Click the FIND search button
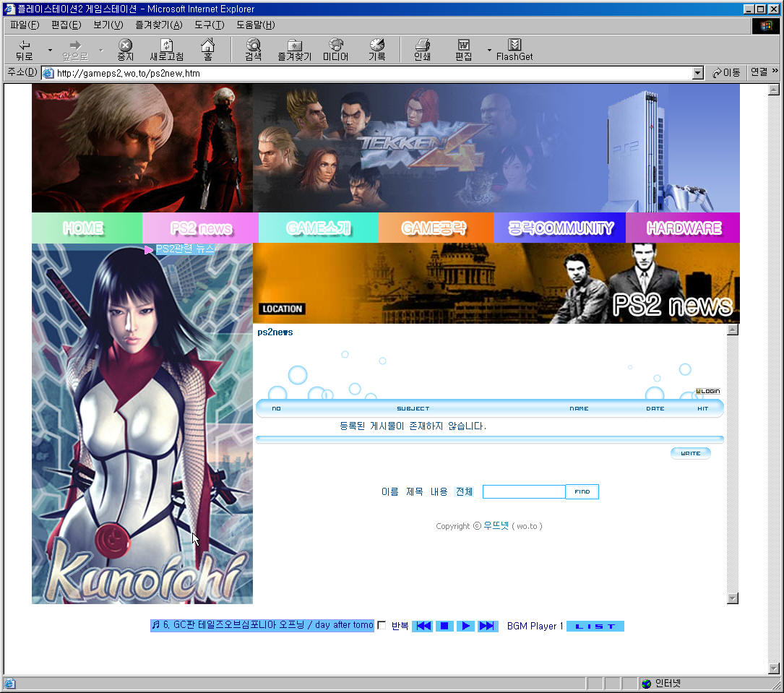Viewport: 784px width, 693px height. click(582, 491)
